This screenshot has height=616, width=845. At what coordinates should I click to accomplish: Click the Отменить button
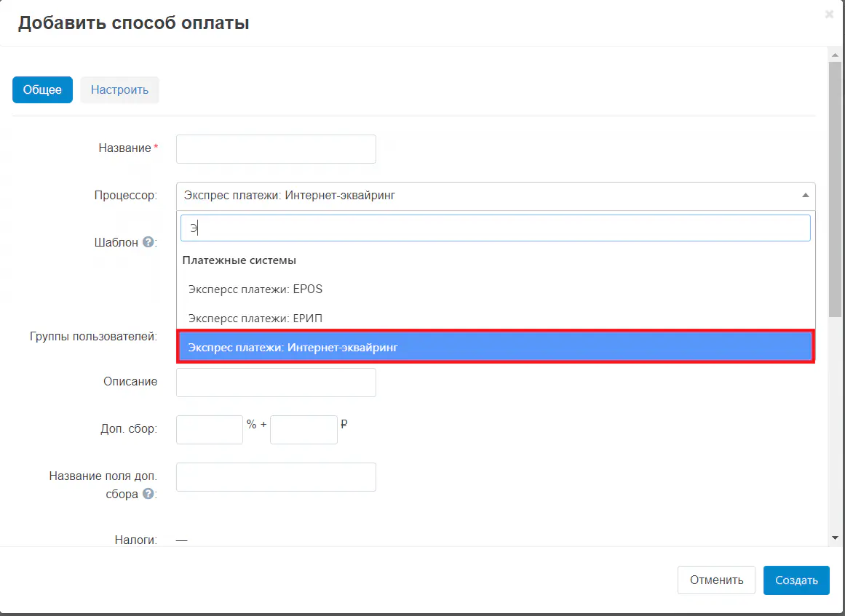[716, 580]
